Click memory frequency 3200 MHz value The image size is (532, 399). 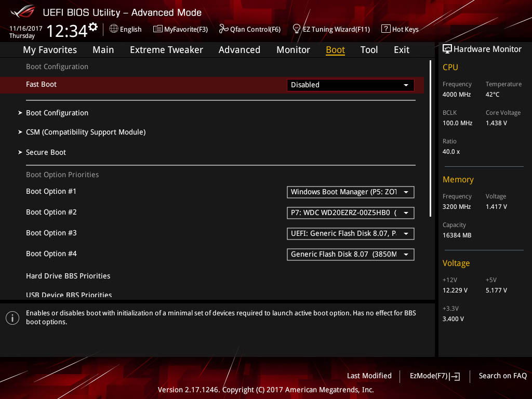click(456, 207)
